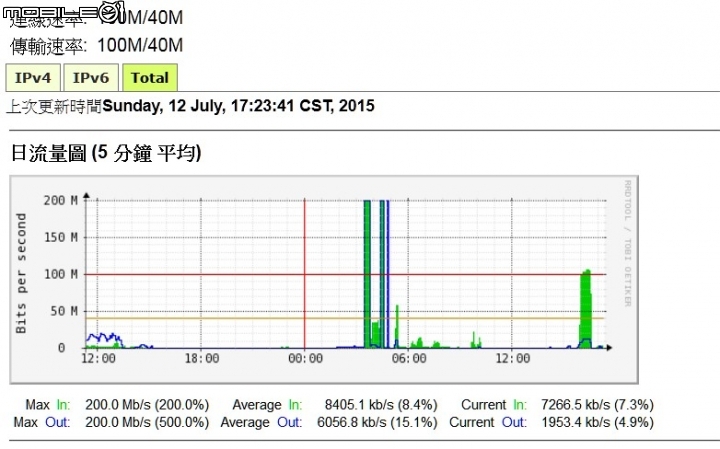The image size is (720, 449).
Task: Click the '200 M' y-axis label
Action: (61, 200)
